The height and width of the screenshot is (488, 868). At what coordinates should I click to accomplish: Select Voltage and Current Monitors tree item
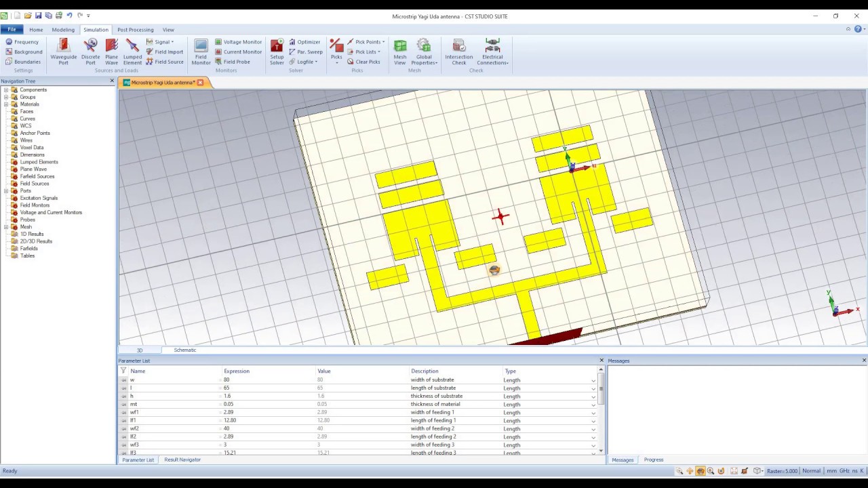click(51, 212)
